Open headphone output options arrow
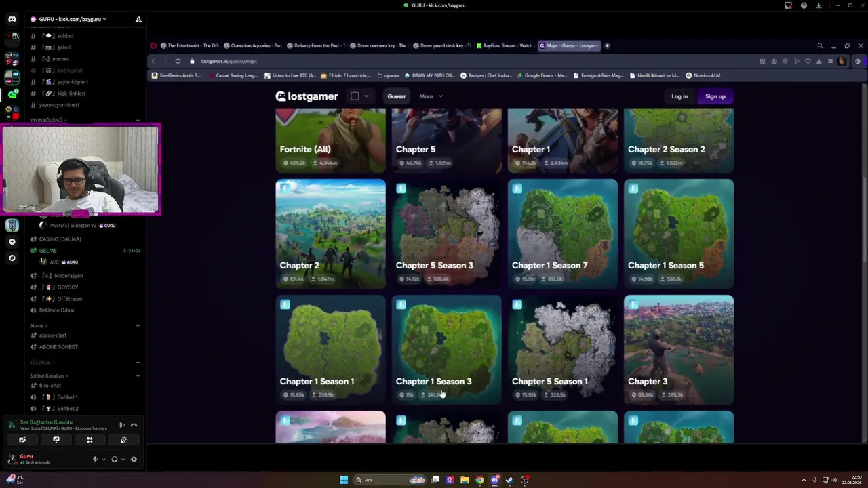Image resolution: width=868 pixels, height=488 pixels. pos(123,459)
